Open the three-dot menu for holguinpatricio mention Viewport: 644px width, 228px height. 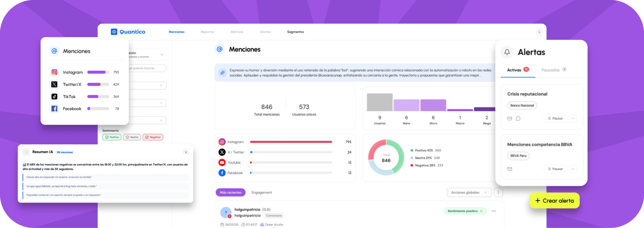point(493,211)
